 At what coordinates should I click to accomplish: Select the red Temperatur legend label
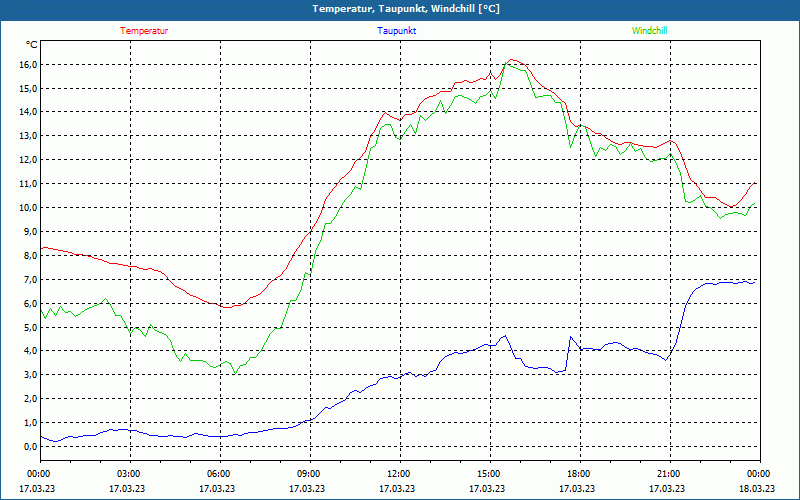coord(144,31)
